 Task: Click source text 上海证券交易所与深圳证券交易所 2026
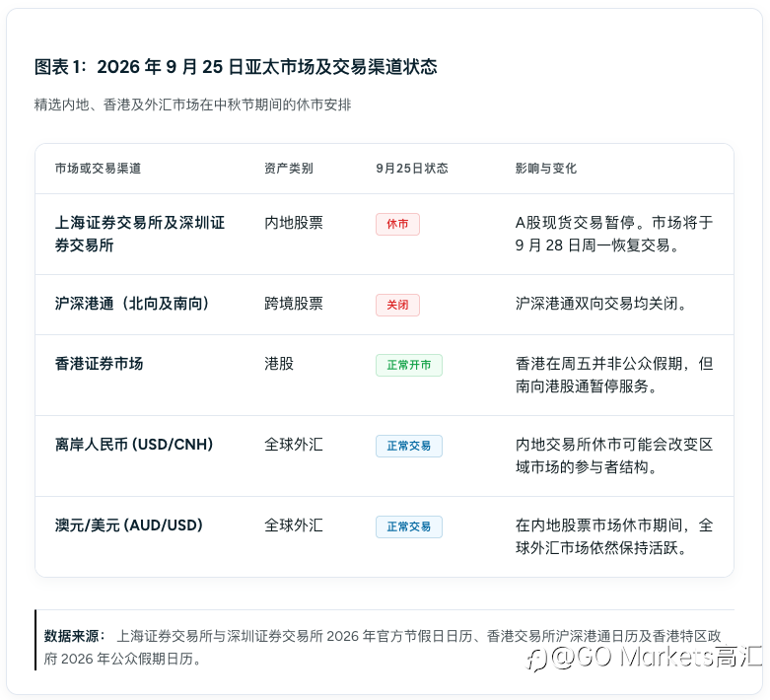(238, 636)
